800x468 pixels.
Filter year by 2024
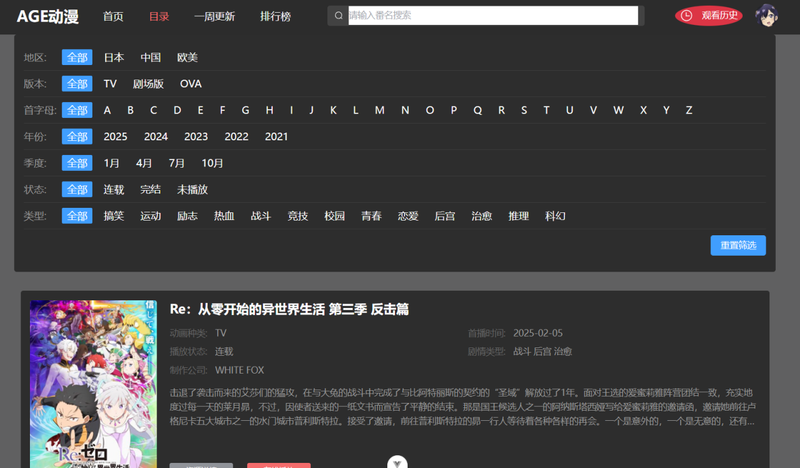point(156,137)
